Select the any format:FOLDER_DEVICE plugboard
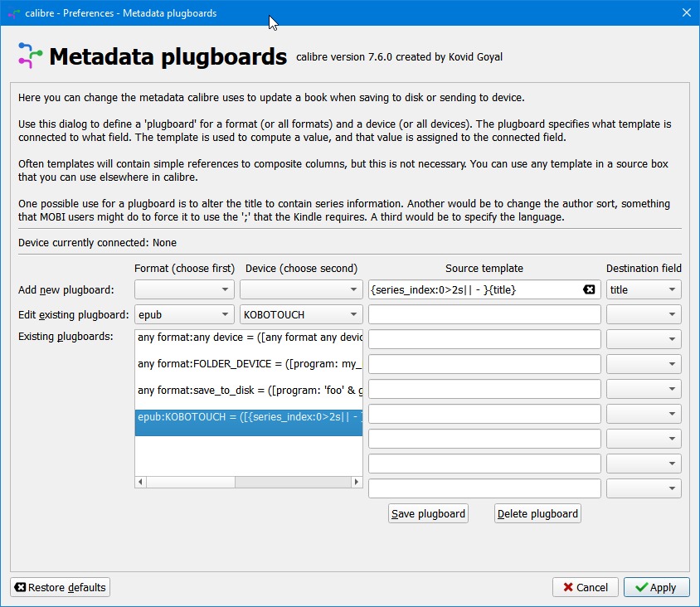This screenshot has width=700, height=607. click(x=249, y=364)
